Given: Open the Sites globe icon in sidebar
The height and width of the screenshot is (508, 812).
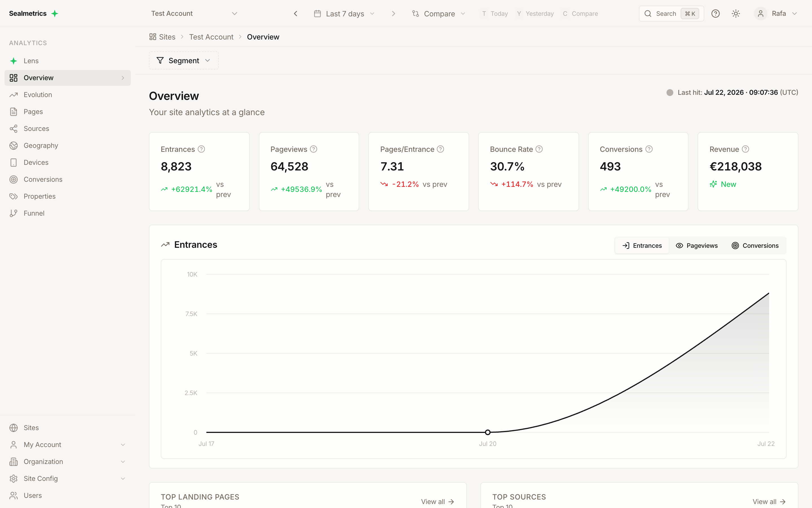Looking at the screenshot, I should pyautogui.click(x=14, y=428).
